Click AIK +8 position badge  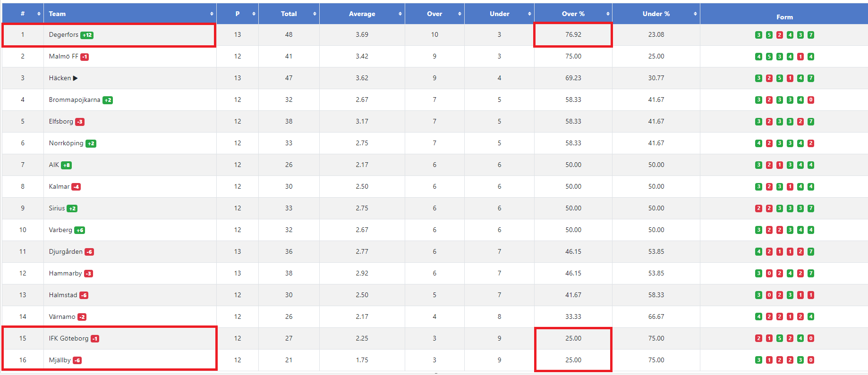coord(66,165)
